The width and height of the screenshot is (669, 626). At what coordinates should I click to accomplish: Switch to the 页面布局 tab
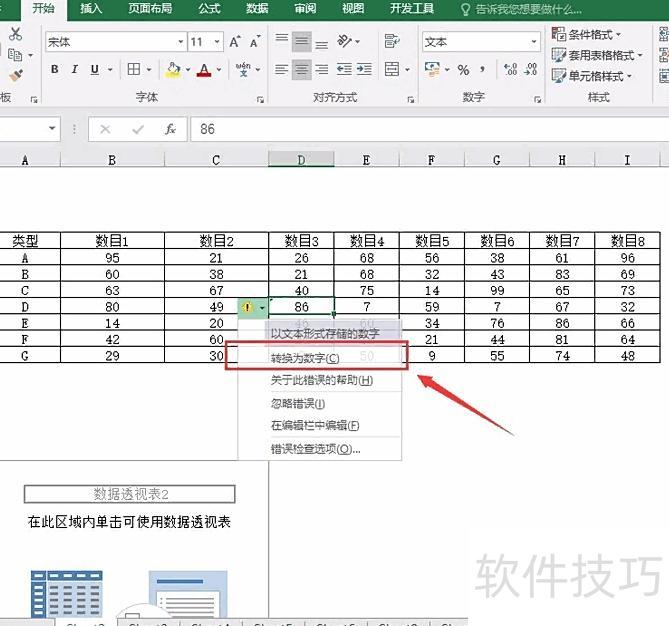coord(150,9)
